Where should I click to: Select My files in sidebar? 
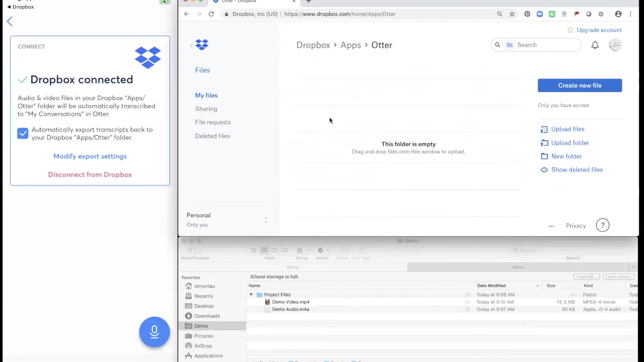point(206,96)
